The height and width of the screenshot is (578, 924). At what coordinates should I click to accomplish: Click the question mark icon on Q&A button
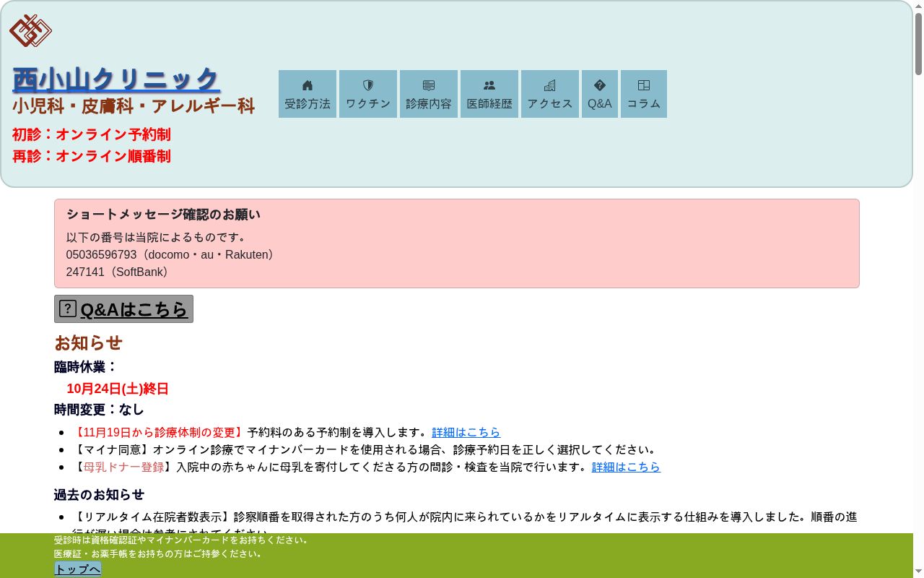point(68,309)
